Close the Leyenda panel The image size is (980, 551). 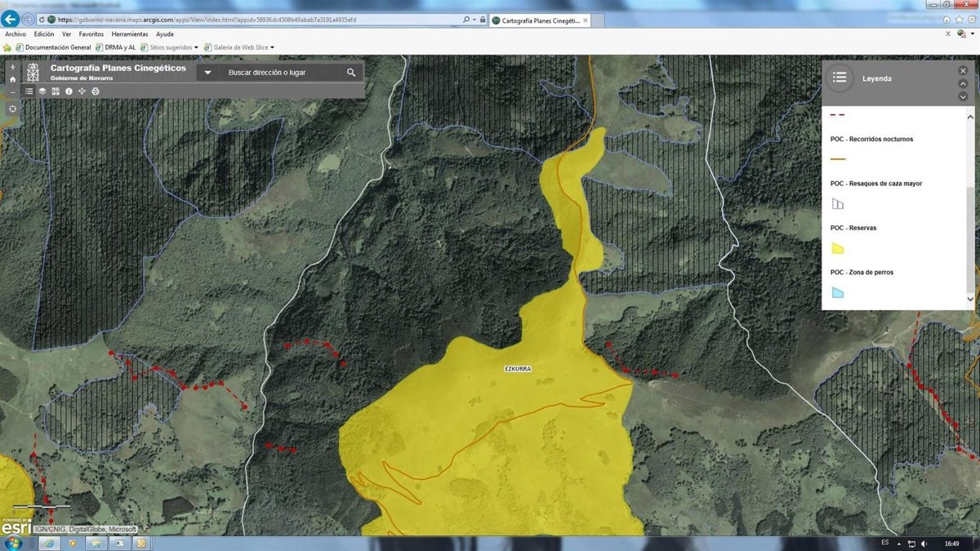963,71
